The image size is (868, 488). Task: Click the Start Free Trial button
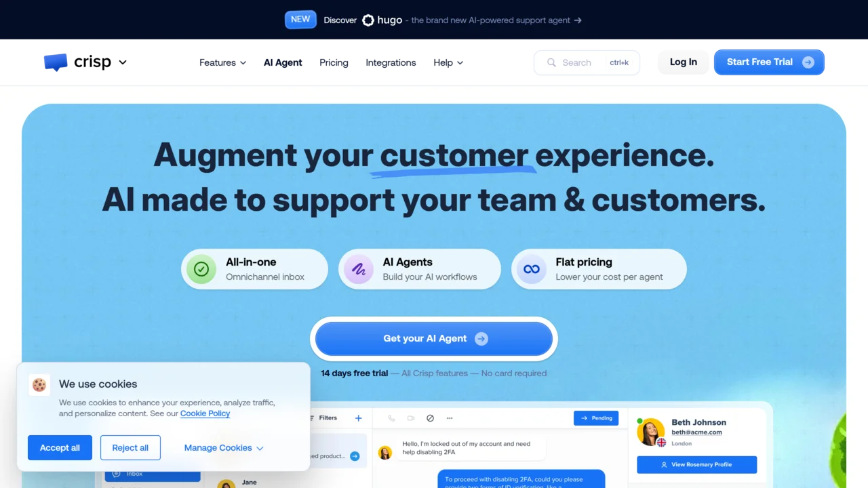(x=769, y=62)
